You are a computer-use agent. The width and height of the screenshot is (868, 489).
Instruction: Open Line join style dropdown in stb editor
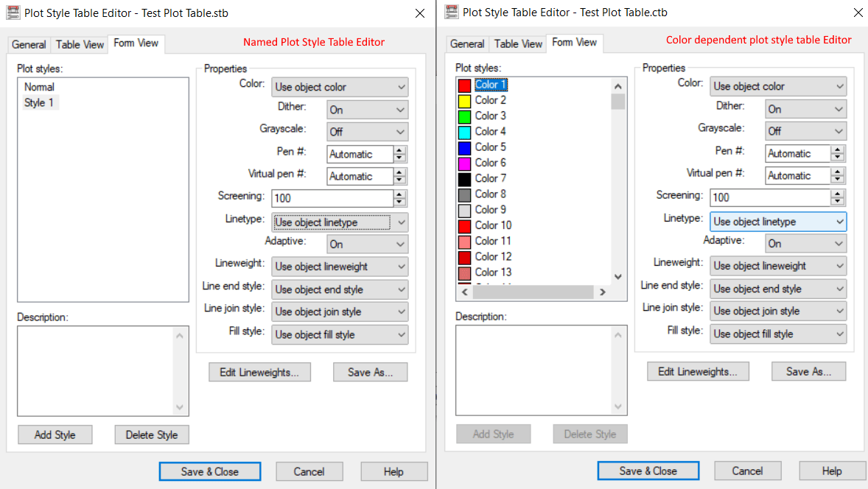340,312
